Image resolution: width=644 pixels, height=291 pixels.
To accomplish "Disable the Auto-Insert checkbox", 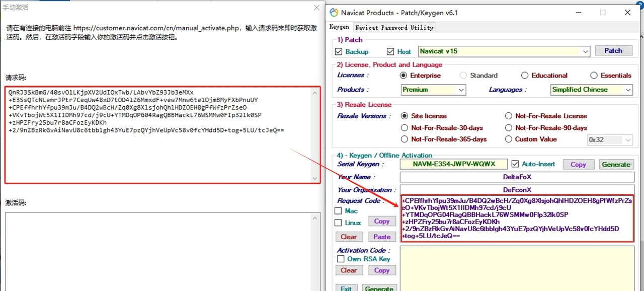I will pos(515,164).
